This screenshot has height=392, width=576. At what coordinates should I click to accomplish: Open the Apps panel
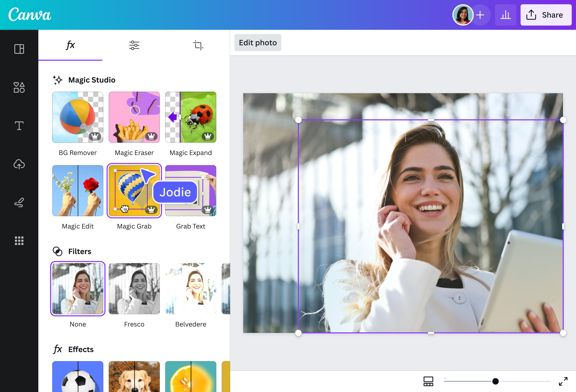point(19,241)
